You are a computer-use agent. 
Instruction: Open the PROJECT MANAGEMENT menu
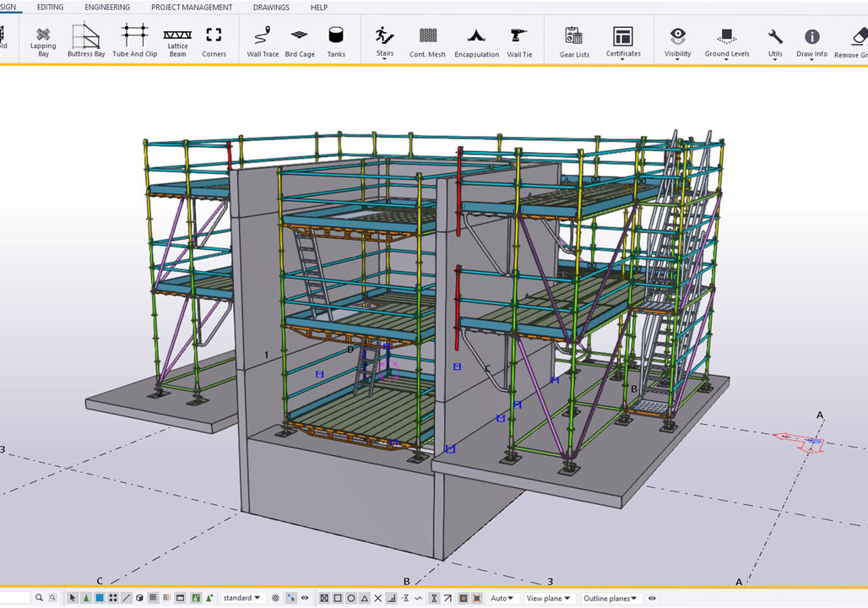coord(190,7)
